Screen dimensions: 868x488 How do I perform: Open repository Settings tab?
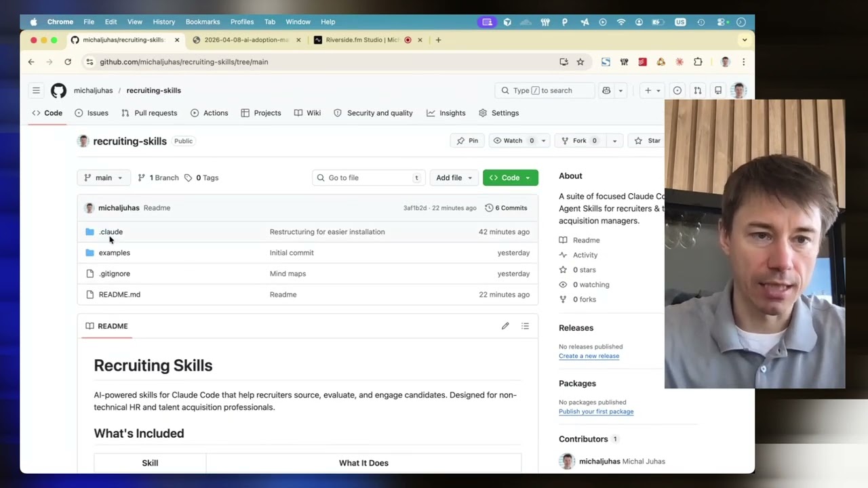click(498, 113)
